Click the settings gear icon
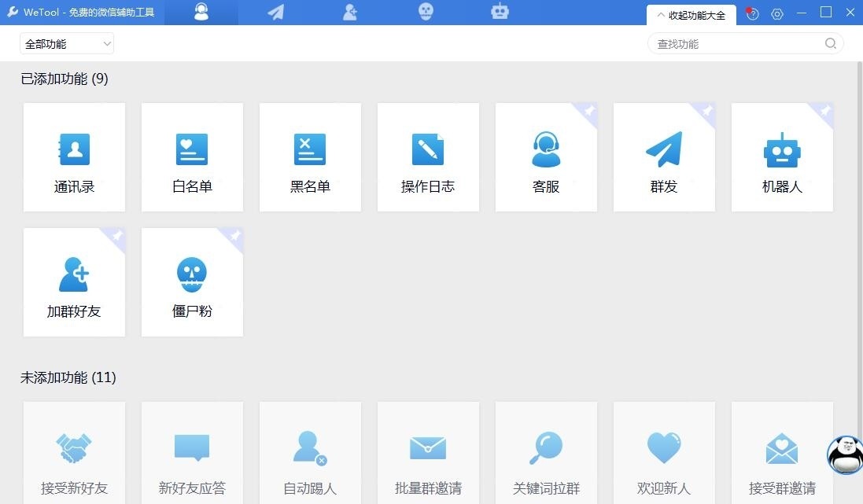The width and height of the screenshot is (863, 504). tap(777, 13)
